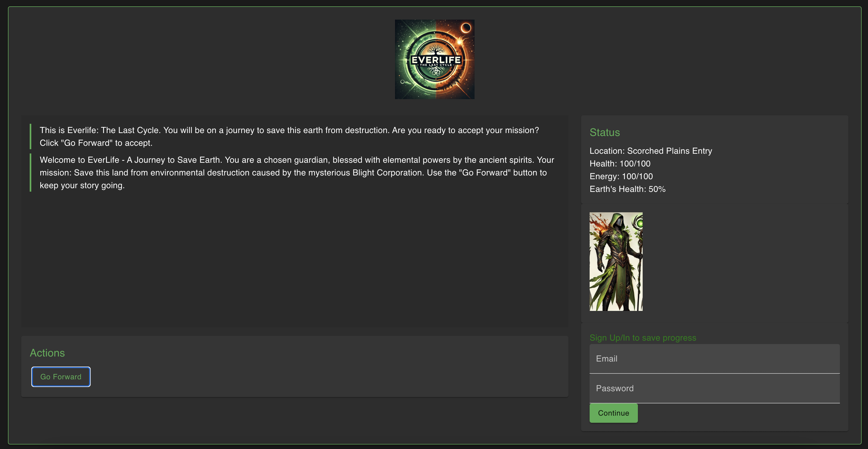Click the hooded guardian character portrait
Screen dimensions: 868x449
point(616,261)
